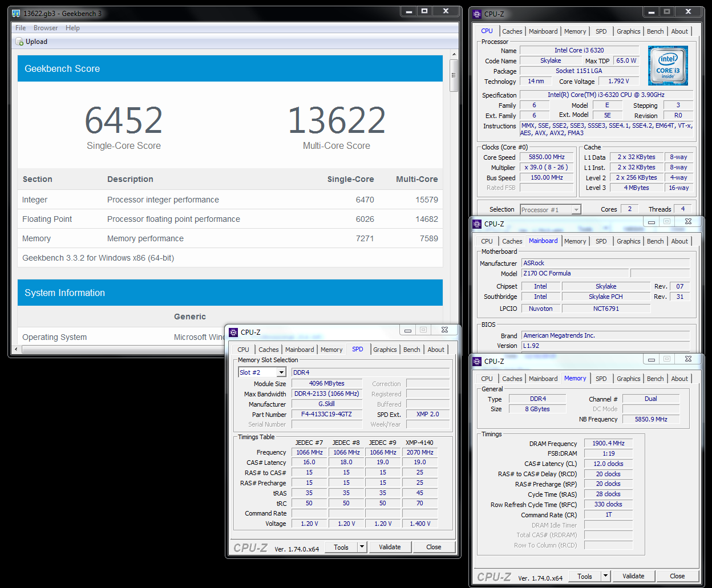Click the Geekbench horizontal scrollbar left arrow

(17, 350)
